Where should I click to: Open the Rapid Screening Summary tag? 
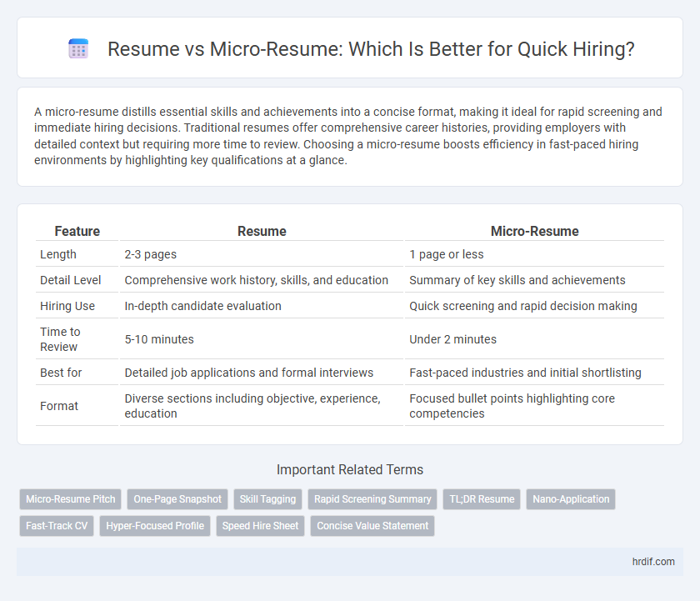coord(372,499)
